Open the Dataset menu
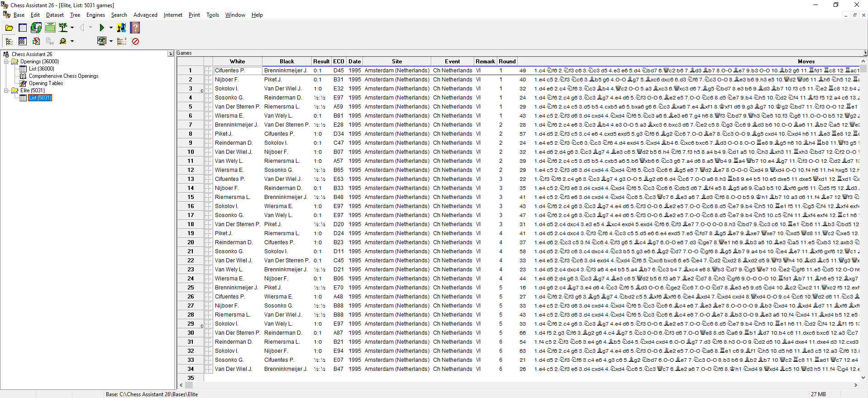The image size is (868, 398). click(x=55, y=15)
